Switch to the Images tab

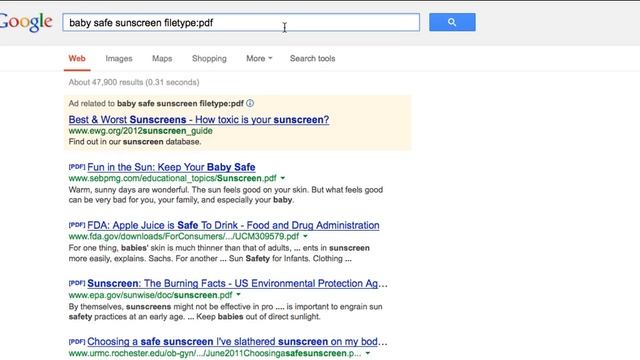pos(119,58)
